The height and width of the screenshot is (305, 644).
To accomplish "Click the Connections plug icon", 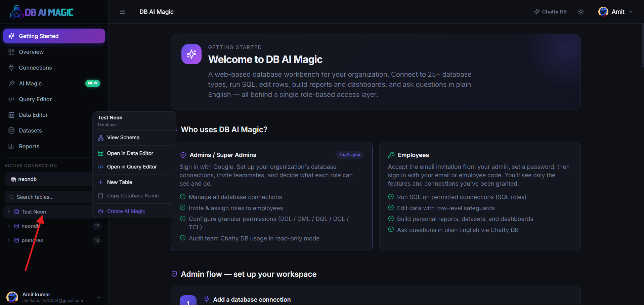I will (x=11, y=68).
